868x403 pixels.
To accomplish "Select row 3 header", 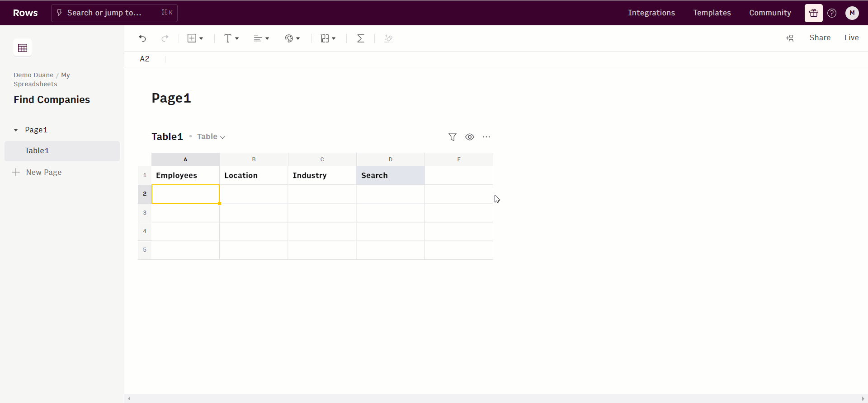I will (x=145, y=213).
